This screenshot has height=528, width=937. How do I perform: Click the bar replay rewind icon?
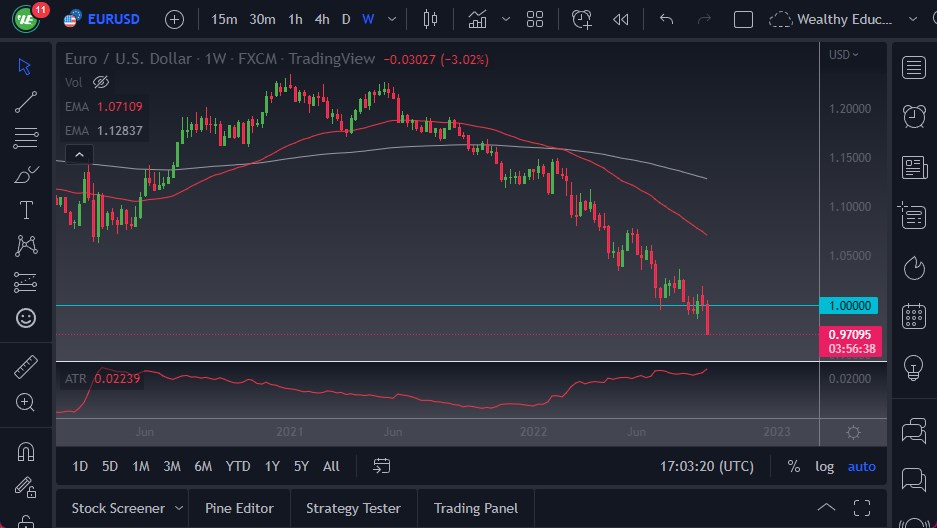point(621,19)
